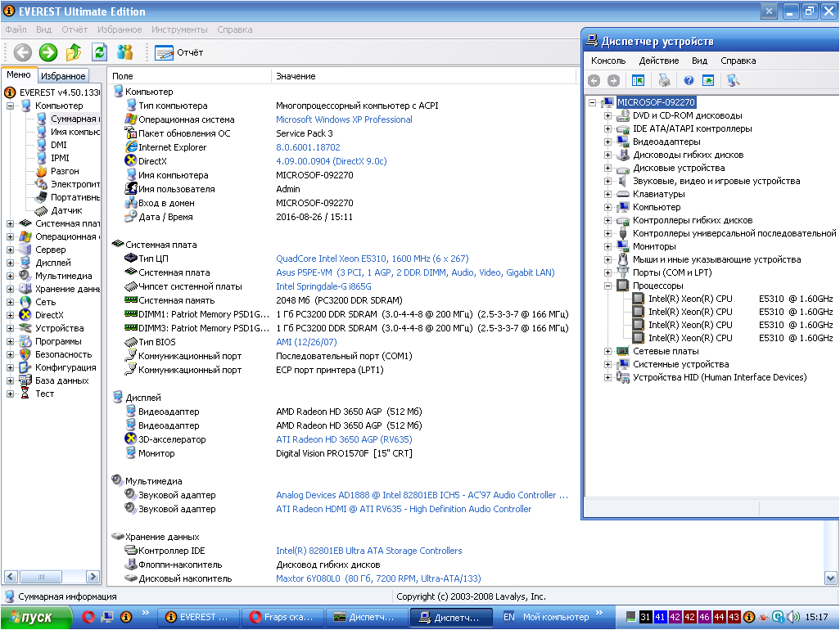Expand Порты (COM и LPT) node
The image size is (840, 630).
pos(608,273)
